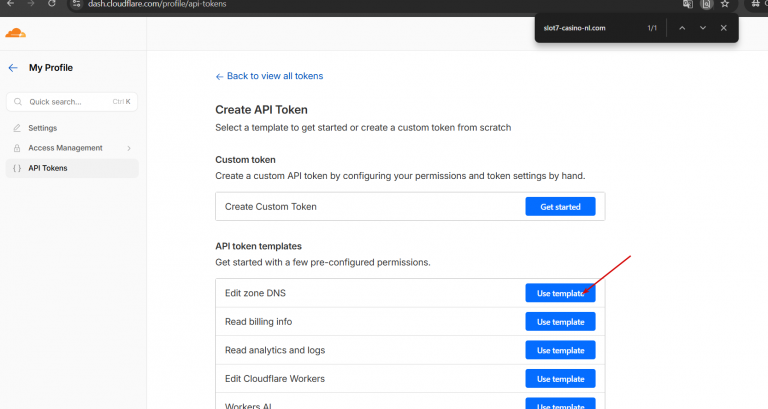Open Access Management sidebar item
The height and width of the screenshot is (409, 768).
click(72, 148)
